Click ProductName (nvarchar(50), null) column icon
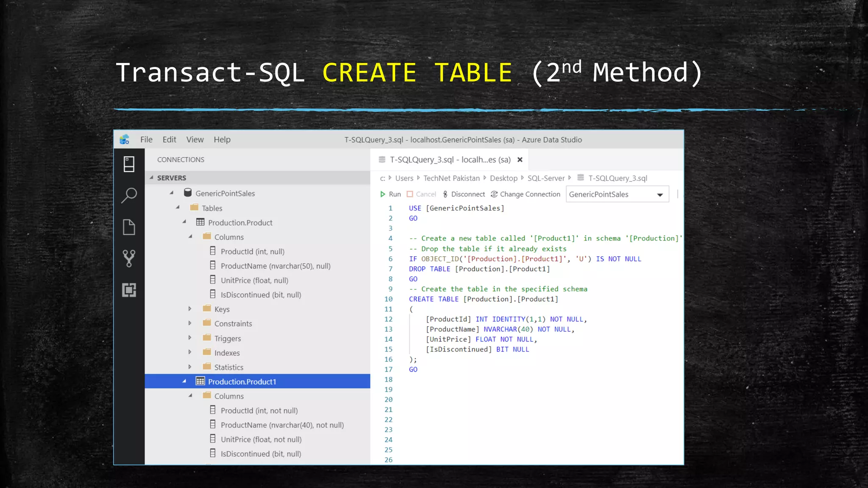Viewport: 868px width, 488px height. tap(213, 265)
